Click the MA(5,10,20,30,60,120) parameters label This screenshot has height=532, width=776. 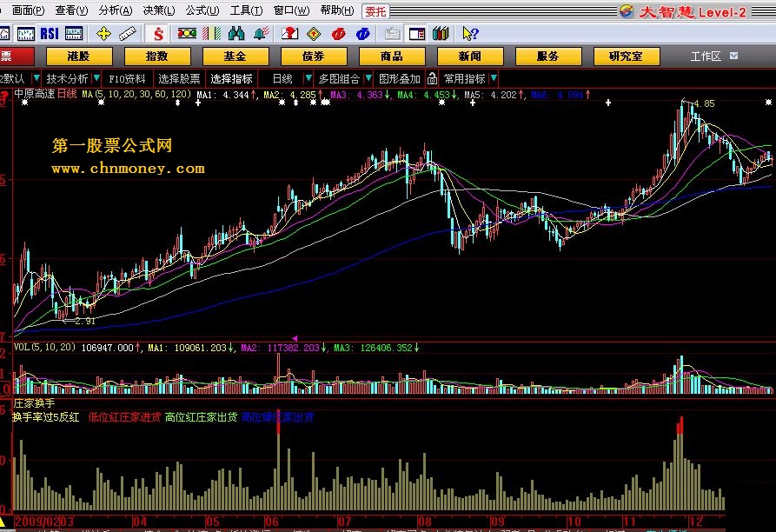(136, 94)
